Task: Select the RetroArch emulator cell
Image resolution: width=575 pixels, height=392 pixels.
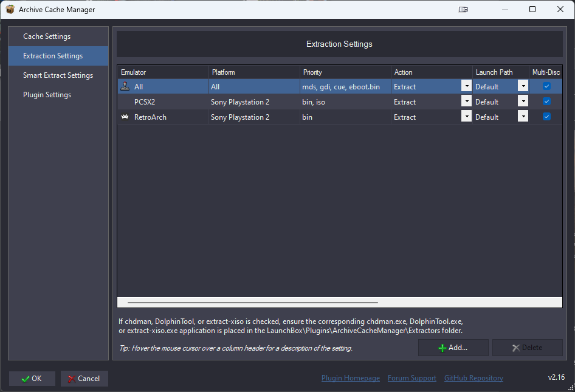Action: click(163, 117)
